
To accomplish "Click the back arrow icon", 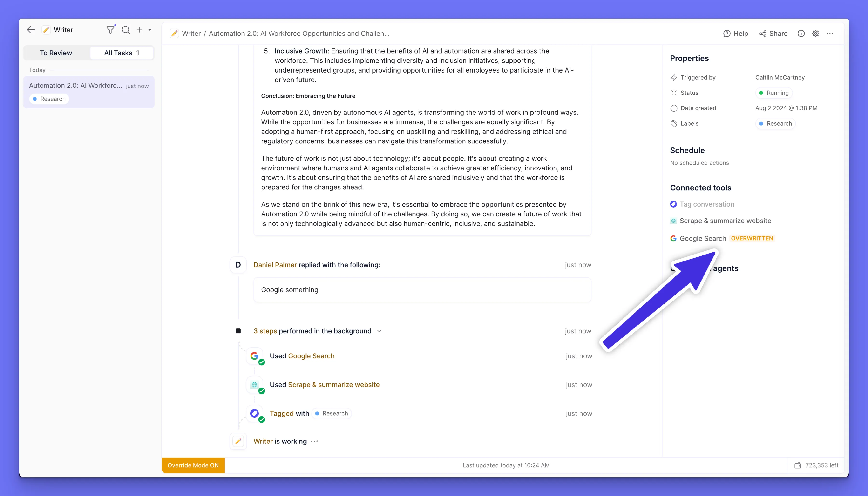I will tap(31, 30).
